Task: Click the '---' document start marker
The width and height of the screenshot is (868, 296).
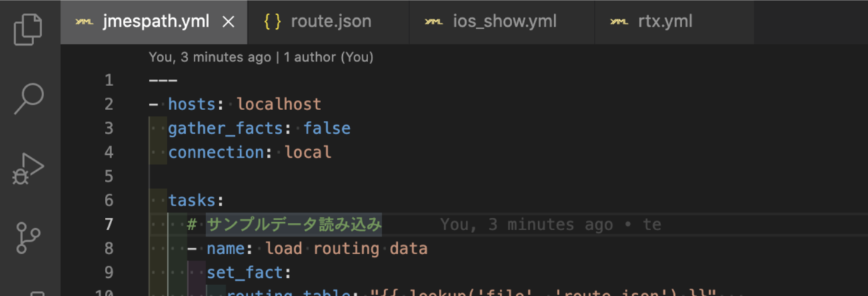Action: click(163, 80)
